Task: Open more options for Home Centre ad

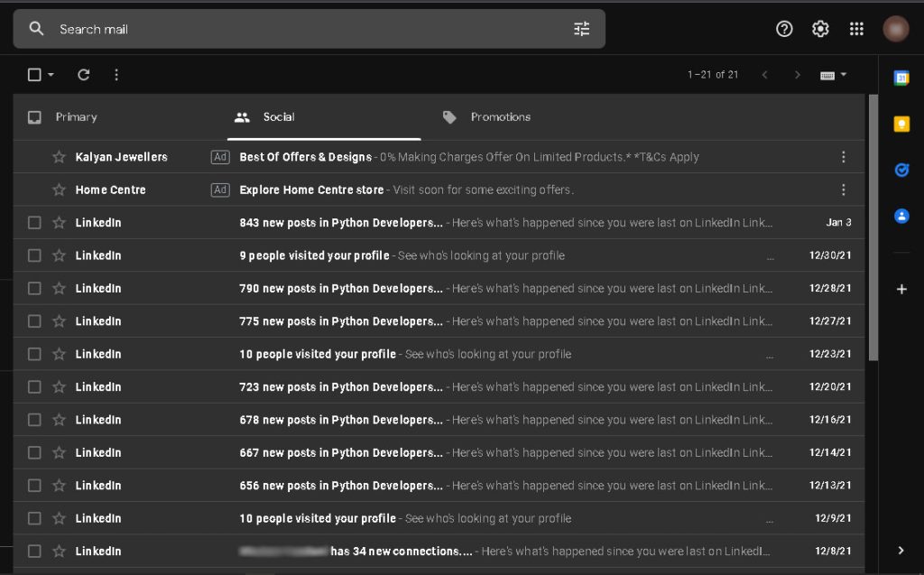Action: [x=843, y=190]
